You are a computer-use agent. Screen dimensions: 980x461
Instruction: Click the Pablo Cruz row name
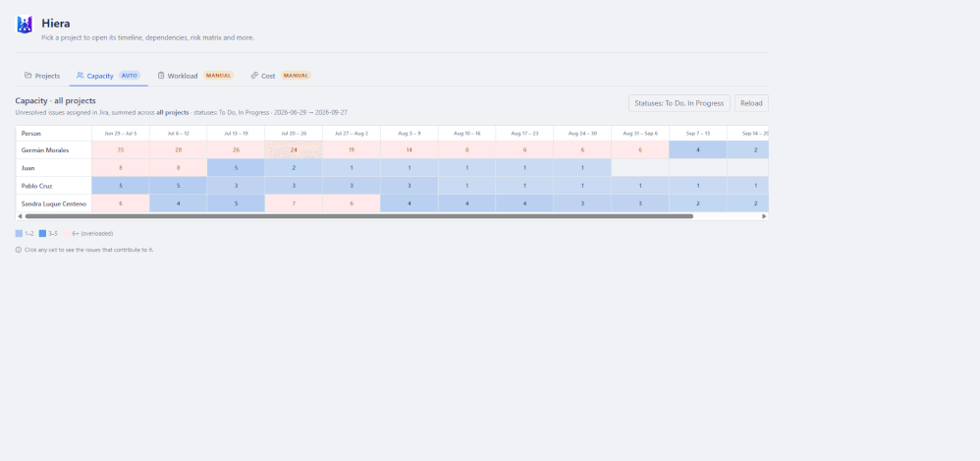37,186
